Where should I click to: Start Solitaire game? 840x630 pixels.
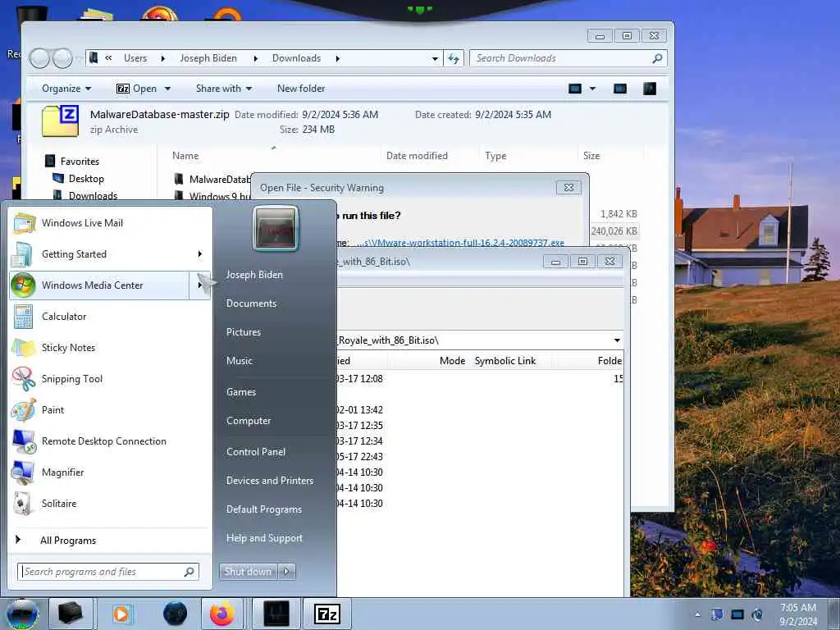pyautogui.click(x=111, y=503)
